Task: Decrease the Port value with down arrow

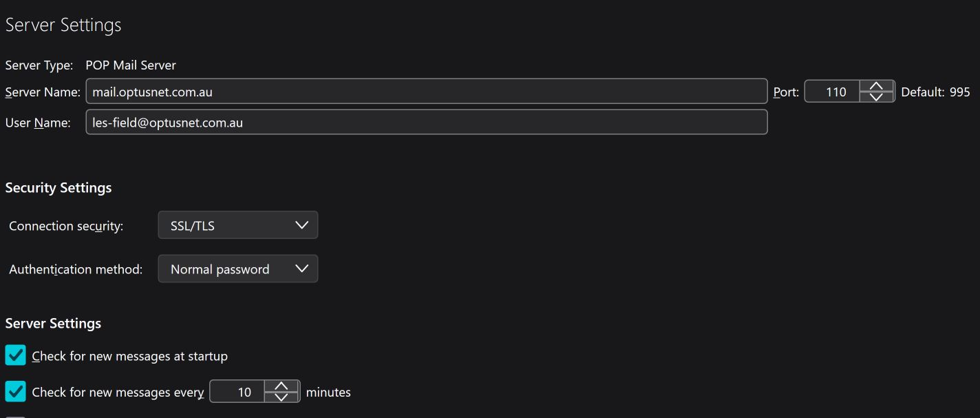Action: coord(876,97)
